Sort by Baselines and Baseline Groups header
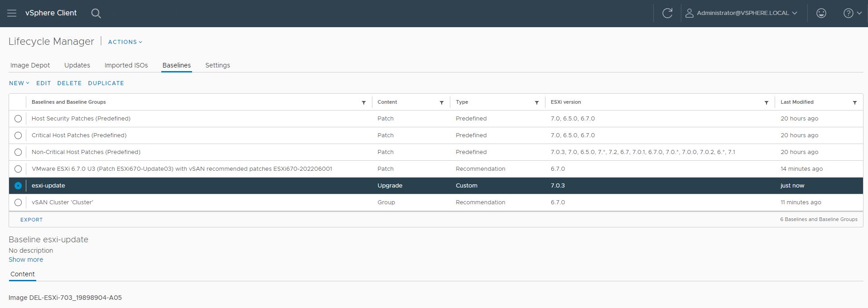The height and width of the screenshot is (308, 868). (69, 102)
